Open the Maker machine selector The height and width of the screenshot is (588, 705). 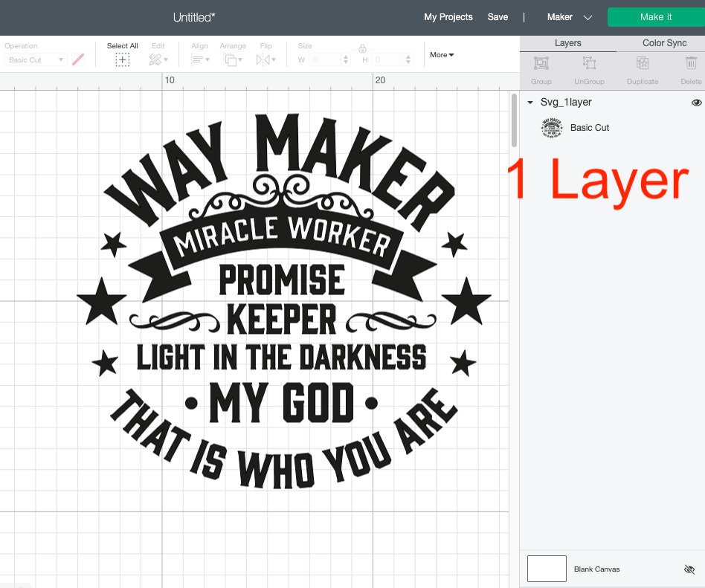(570, 17)
